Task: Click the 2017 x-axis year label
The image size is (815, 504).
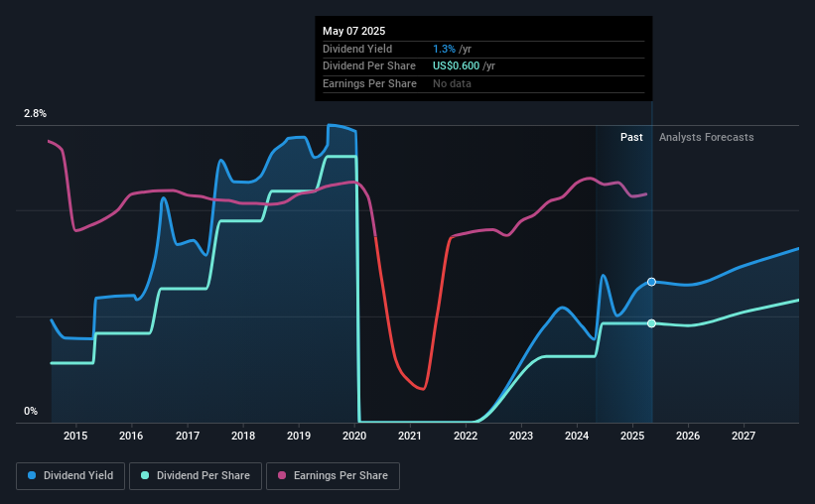Action: click(x=187, y=436)
